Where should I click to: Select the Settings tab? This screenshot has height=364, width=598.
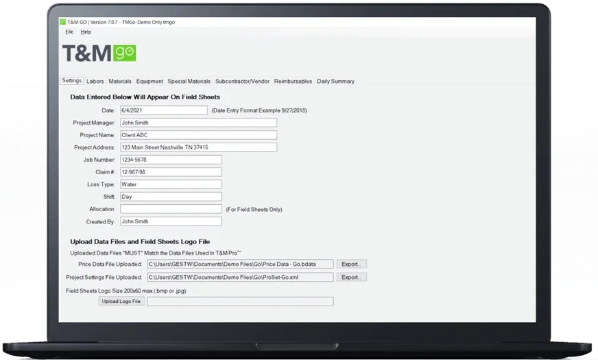coord(72,81)
